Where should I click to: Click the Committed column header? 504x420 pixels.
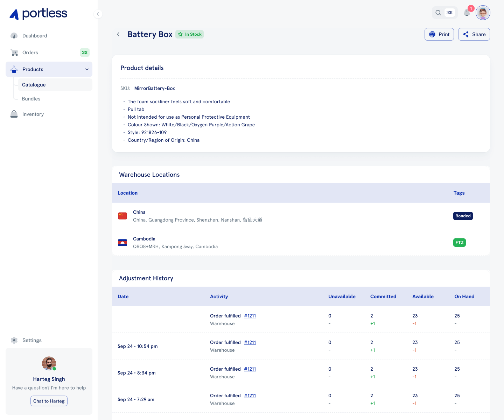click(383, 296)
